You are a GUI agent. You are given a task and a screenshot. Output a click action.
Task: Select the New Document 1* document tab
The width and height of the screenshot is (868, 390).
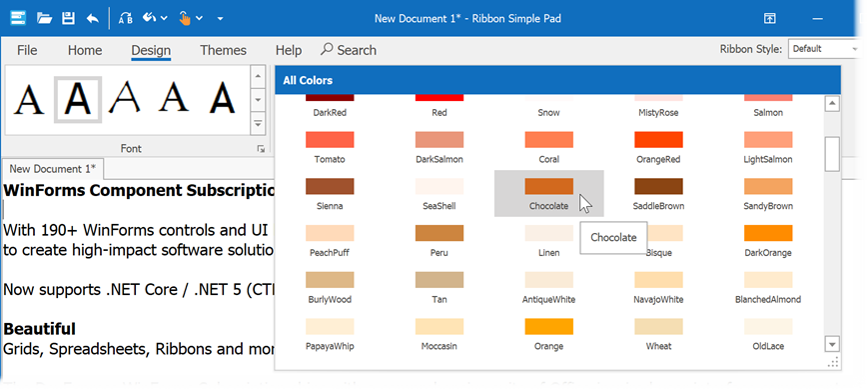coord(53,168)
